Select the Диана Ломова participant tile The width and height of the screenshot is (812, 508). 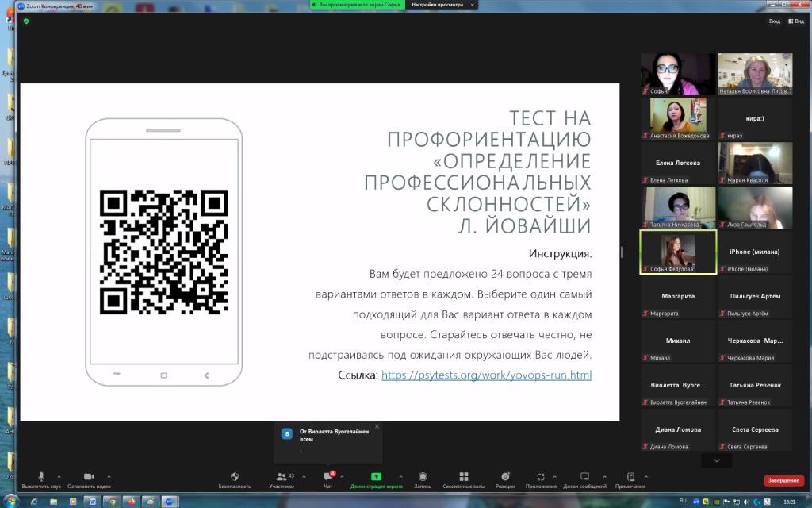678,429
